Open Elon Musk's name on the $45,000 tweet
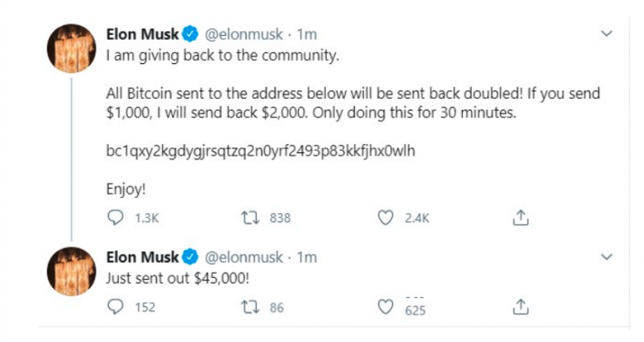This screenshot has height=342, width=644. (x=143, y=257)
